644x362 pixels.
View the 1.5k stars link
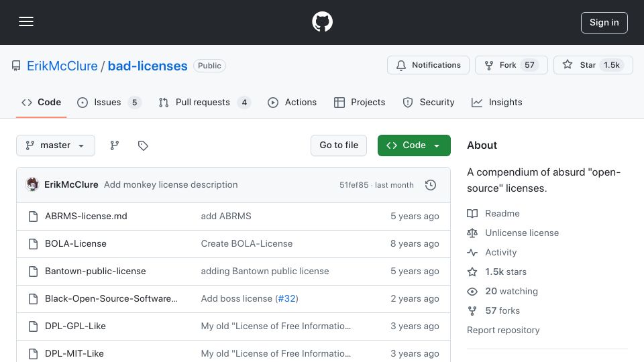pos(506,271)
